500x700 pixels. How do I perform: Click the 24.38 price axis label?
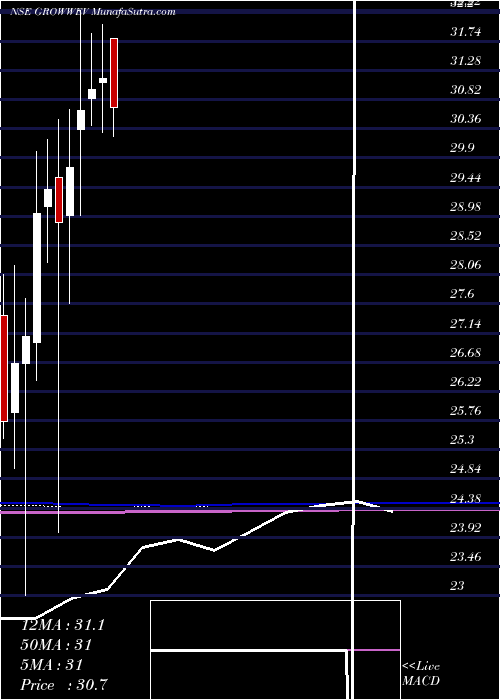coord(466,499)
